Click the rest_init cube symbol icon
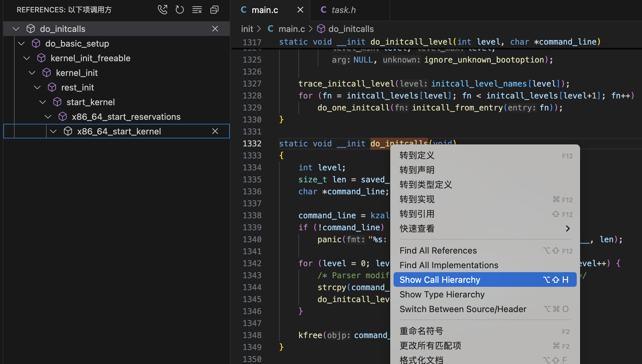The image size is (642, 364). [52, 88]
